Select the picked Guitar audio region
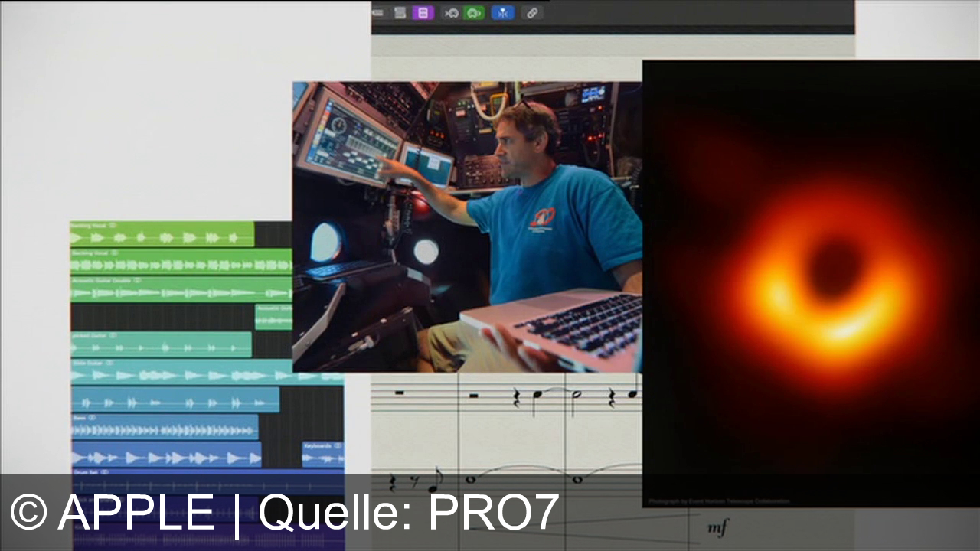Image resolution: width=980 pixels, height=551 pixels. point(161,345)
